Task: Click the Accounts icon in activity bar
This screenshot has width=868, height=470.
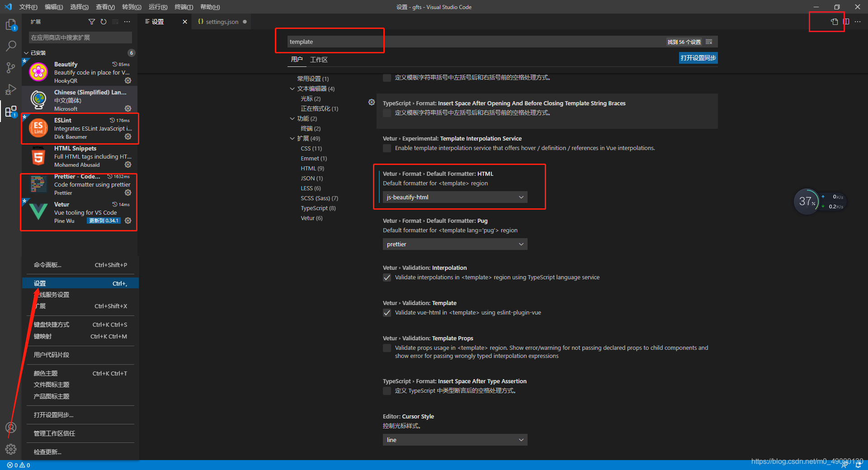Action: coord(11,428)
